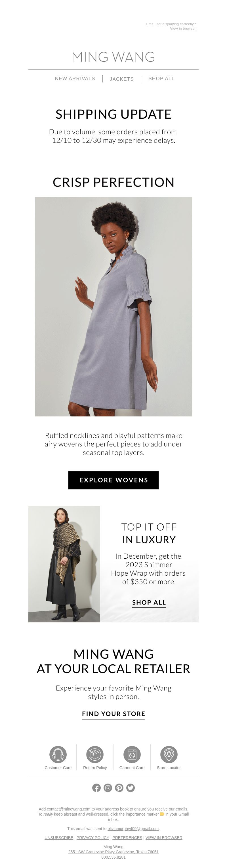Click the Twitter bird icon
Image resolution: width=227 pixels, height=868 pixels.
(x=131, y=788)
